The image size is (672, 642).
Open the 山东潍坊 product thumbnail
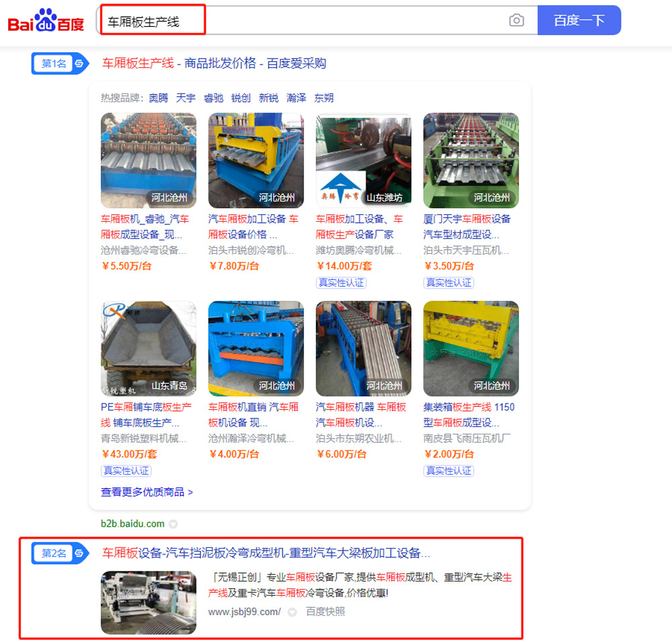364,160
